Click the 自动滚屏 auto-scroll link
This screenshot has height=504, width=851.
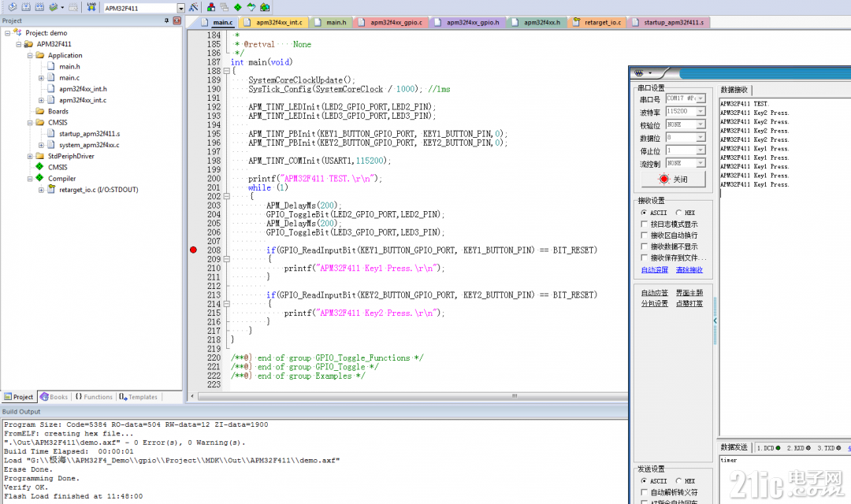click(x=655, y=269)
